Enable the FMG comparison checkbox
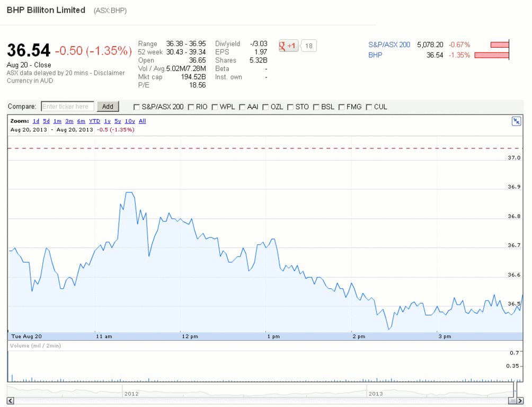 point(342,107)
